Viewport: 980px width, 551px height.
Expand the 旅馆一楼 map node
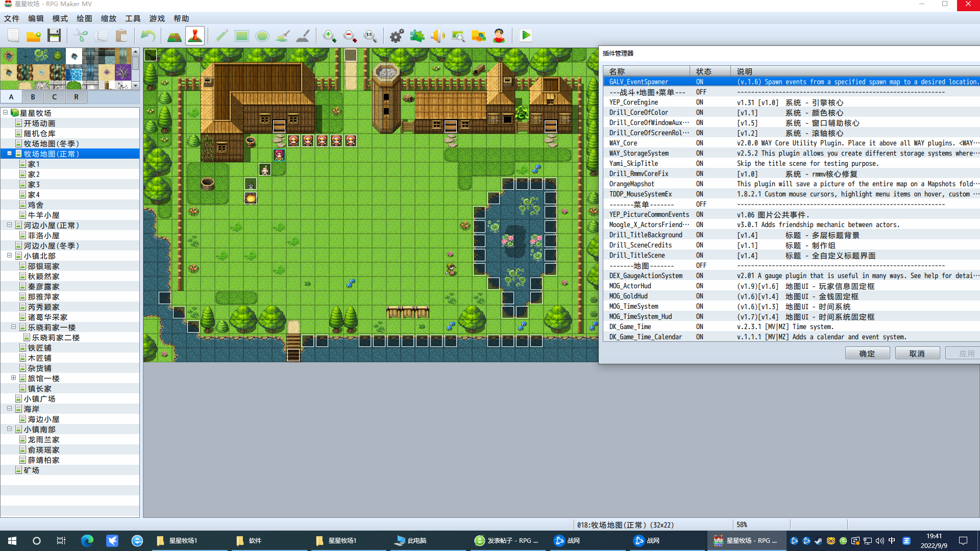point(14,378)
